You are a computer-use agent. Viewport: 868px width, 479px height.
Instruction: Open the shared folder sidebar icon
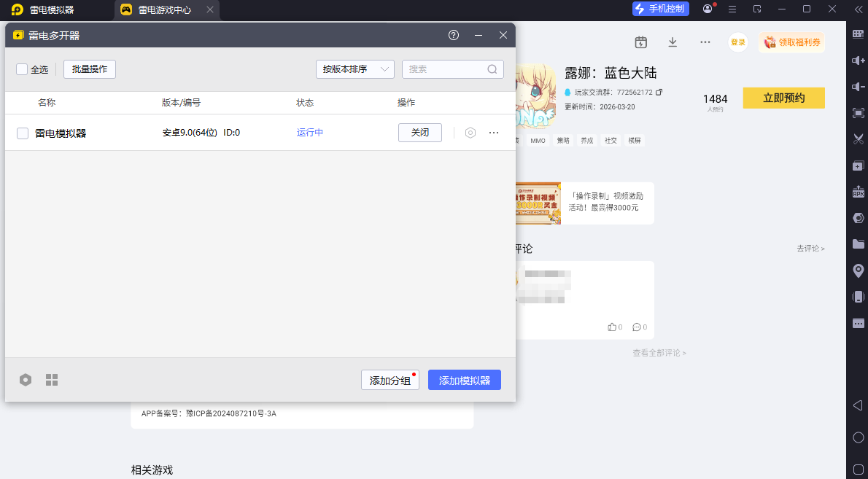point(858,244)
